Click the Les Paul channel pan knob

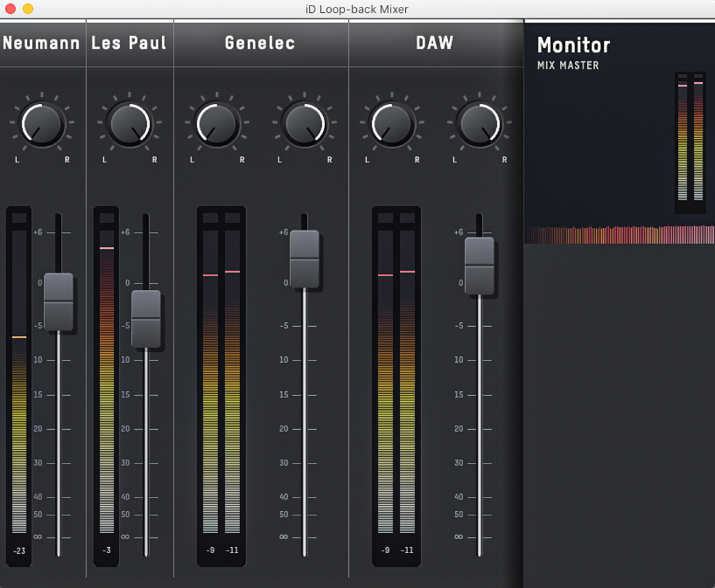click(130, 125)
